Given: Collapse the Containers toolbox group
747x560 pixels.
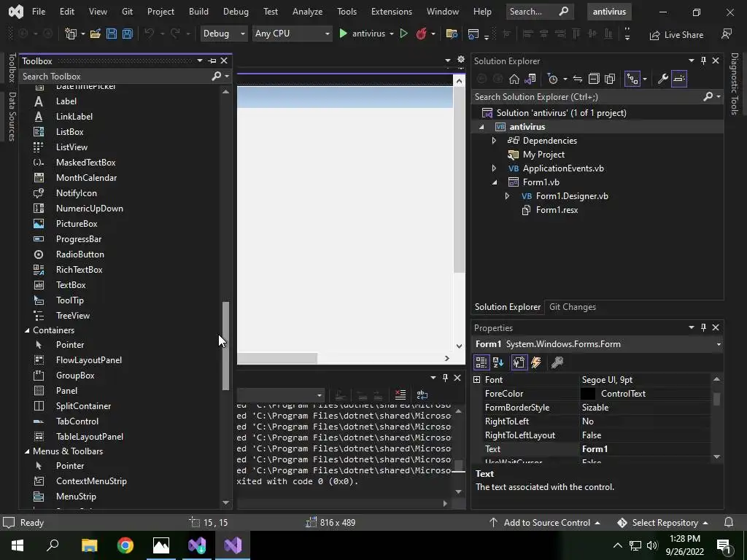Looking at the screenshot, I should (27, 330).
